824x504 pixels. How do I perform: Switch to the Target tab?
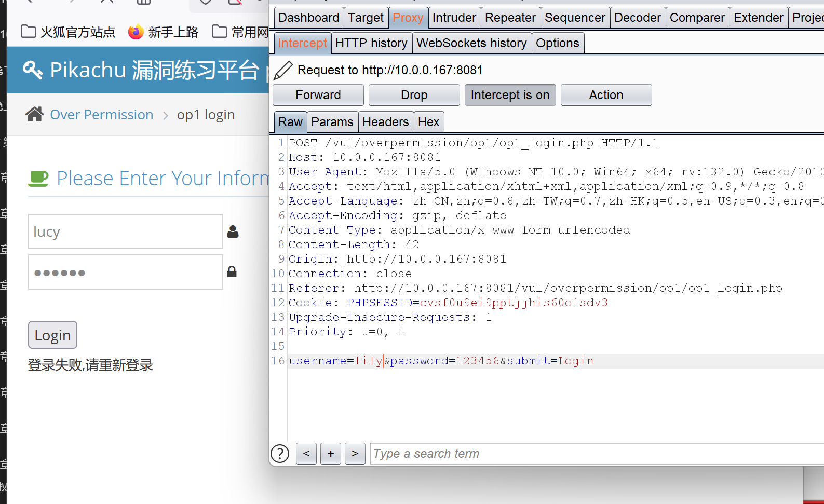pyautogui.click(x=366, y=18)
